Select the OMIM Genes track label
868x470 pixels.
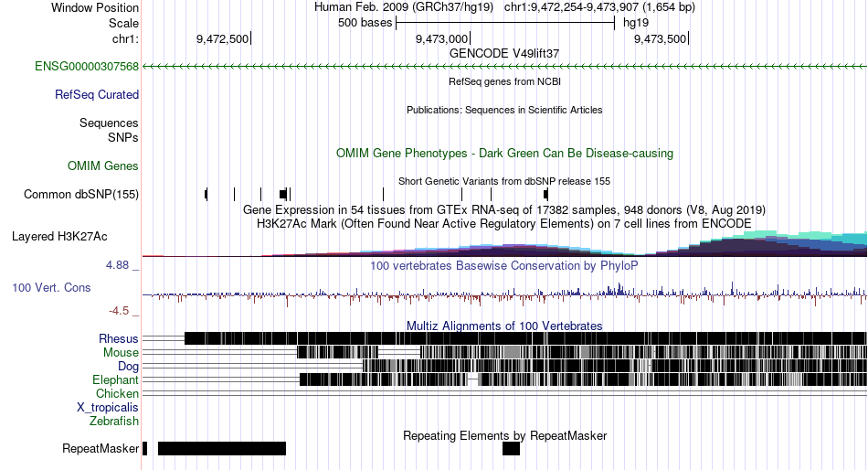(x=103, y=166)
